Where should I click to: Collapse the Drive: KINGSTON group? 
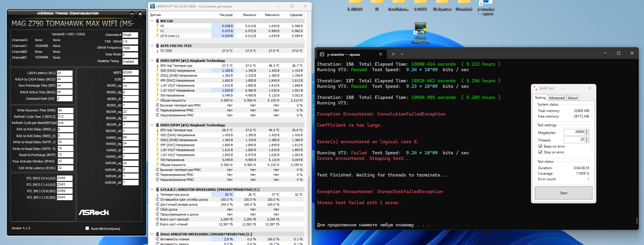tap(152, 234)
